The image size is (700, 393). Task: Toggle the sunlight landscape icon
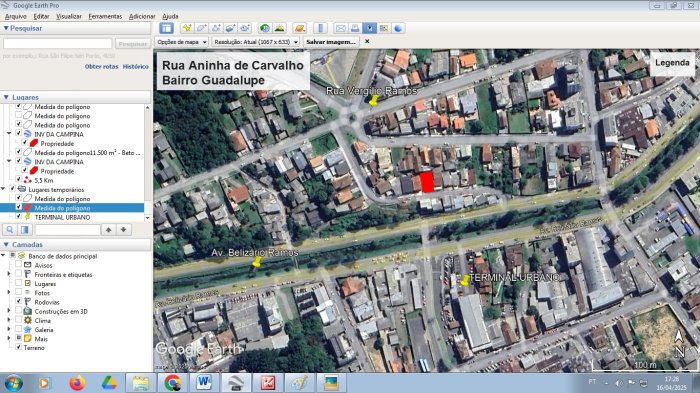pos(279,28)
